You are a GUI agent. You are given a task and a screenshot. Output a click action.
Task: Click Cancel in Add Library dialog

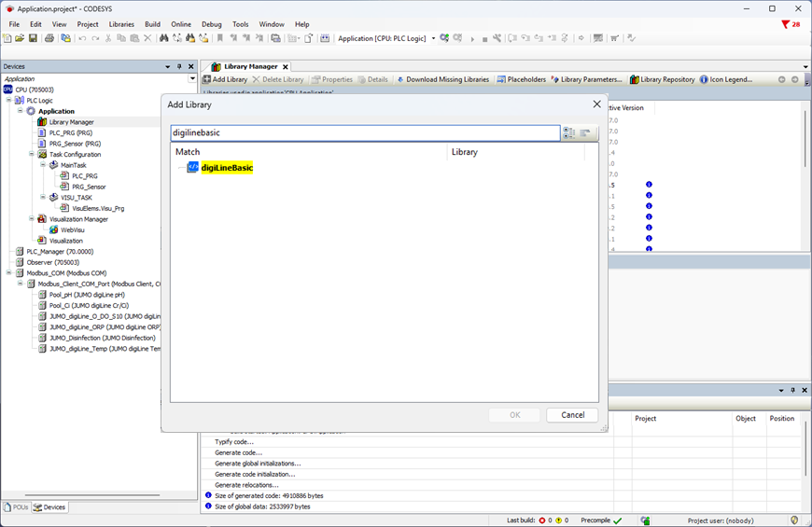click(x=572, y=415)
